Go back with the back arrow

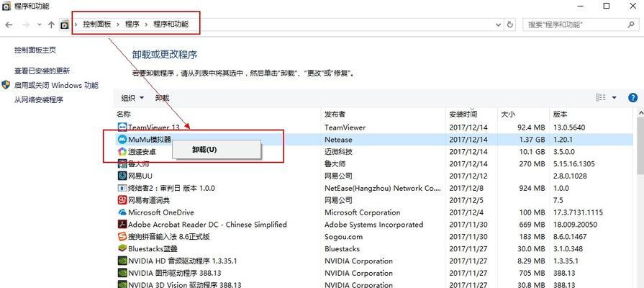coord(9,24)
